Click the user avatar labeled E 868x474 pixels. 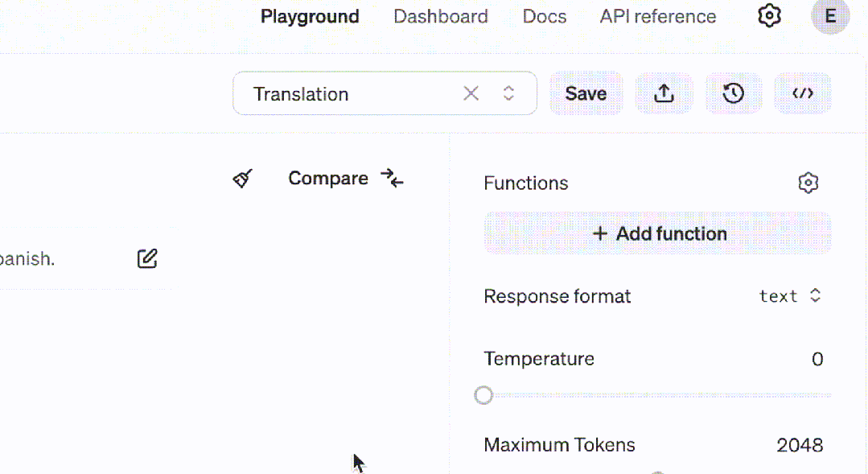pos(830,16)
